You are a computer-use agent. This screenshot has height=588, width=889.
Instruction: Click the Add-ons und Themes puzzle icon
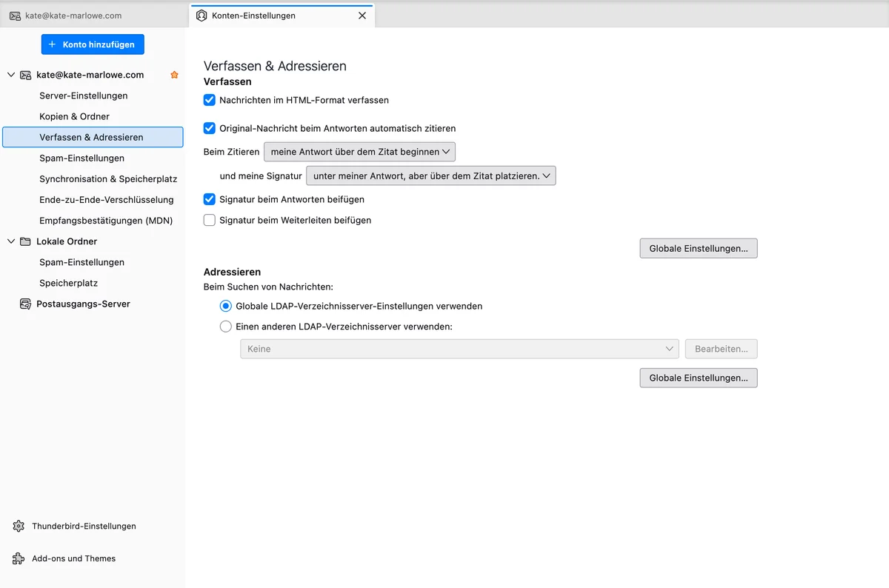[19, 558]
